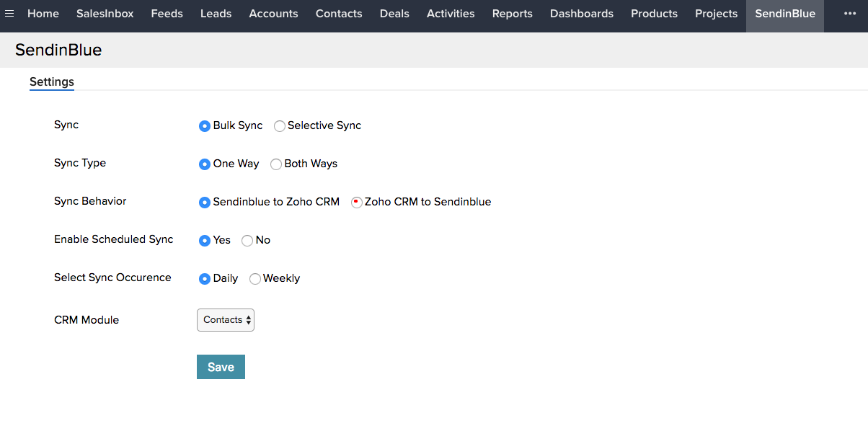Go to Contacts in the top navigation
The width and height of the screenshot is (868, 426).
[x=339, y=14]
